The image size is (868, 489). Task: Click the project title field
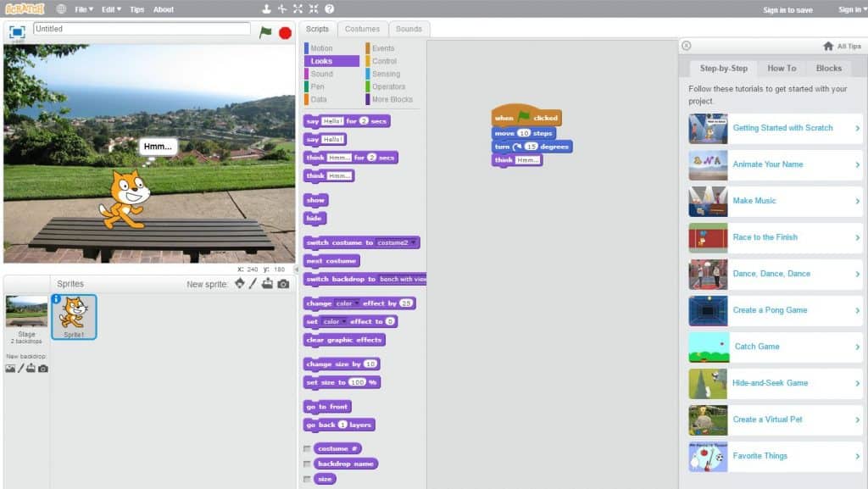(x=142, y=29)
